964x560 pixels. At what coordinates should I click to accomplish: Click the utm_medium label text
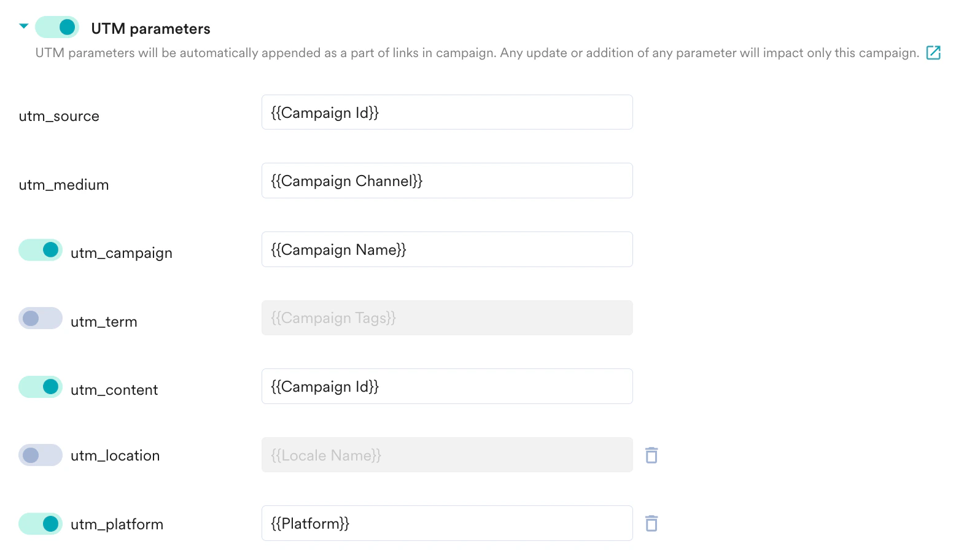[63, 184]
